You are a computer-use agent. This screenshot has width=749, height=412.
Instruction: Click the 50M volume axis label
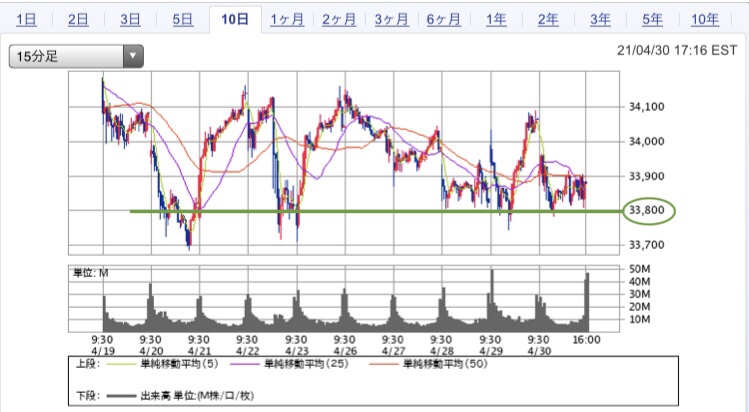click(639, 269)
